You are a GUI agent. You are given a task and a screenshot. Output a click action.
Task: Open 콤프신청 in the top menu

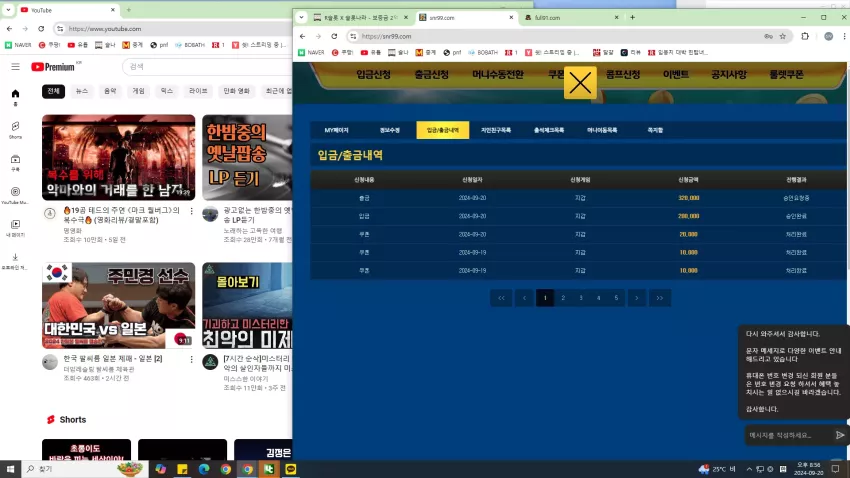pyautogui.click(x=623, y=74)
